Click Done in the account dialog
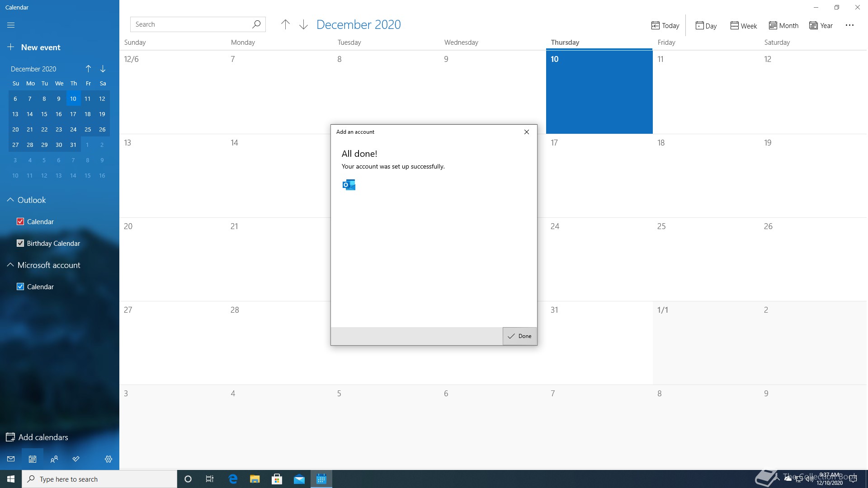868x488 pixels. (x=519, y=336)
